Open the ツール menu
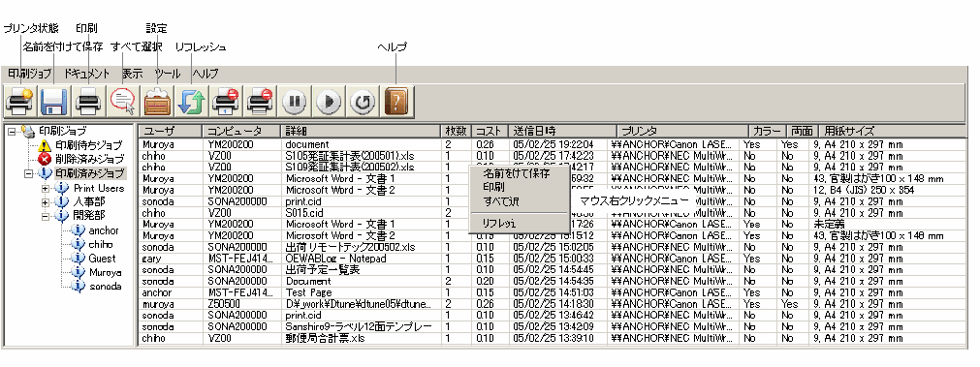The image size is (980, 367). (168, 74)
